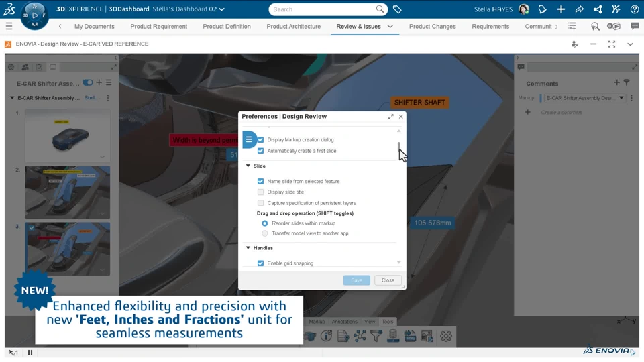Click the information icon in Tools toolbar
644x362 pixels.
point(326,336)
